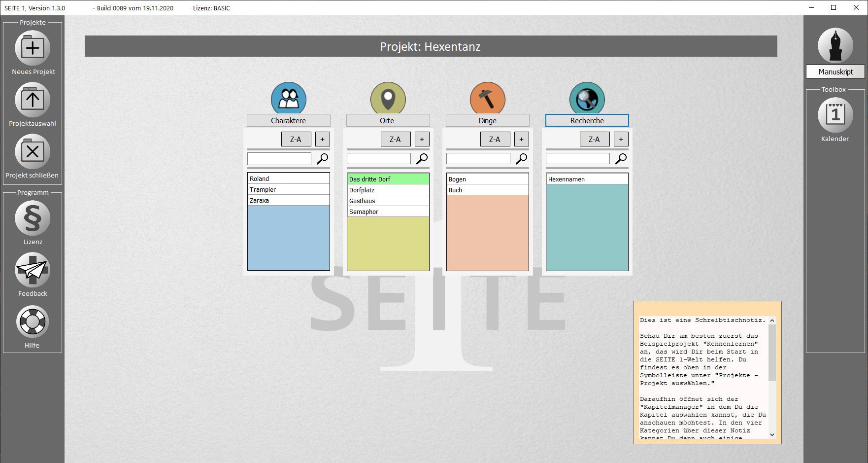Open the Manuskript pen icon
Screen dimensions: 868x463
coord(835,46)
